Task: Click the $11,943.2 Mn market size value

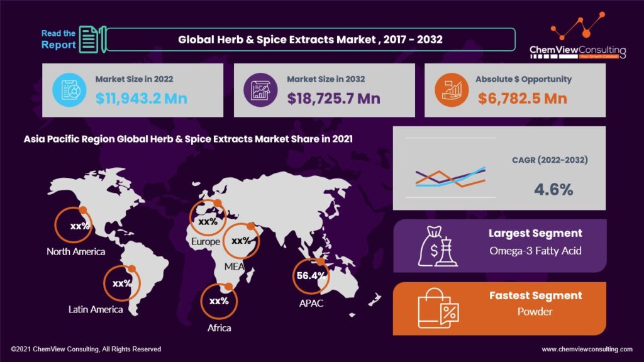Action: tap(142, 98)
